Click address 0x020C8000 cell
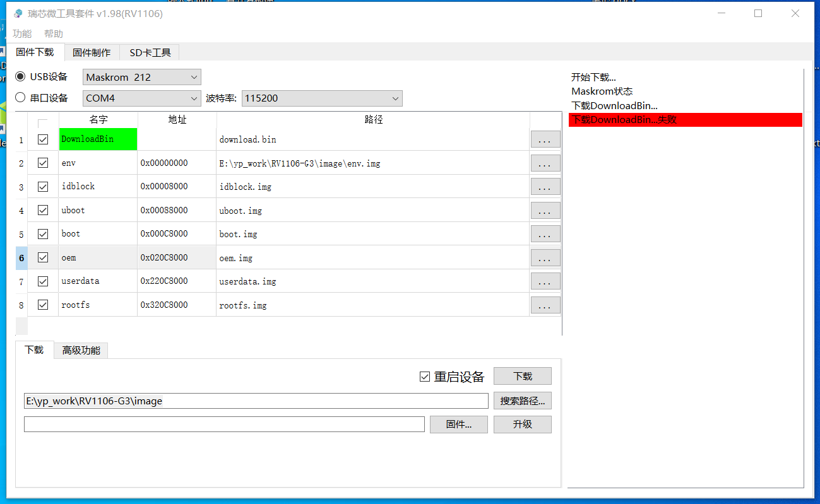The image size is (820, 504). coord(177,257)
